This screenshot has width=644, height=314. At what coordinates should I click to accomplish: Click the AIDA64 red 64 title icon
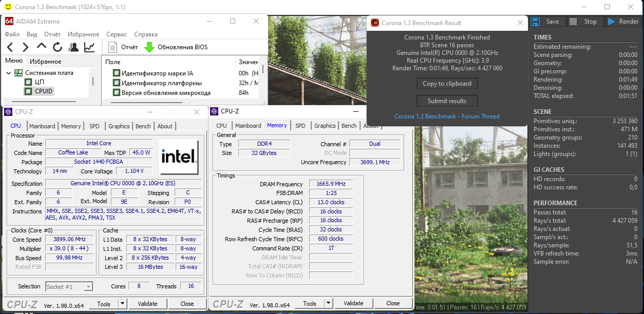pyautogui.click(x=9, y=21)
